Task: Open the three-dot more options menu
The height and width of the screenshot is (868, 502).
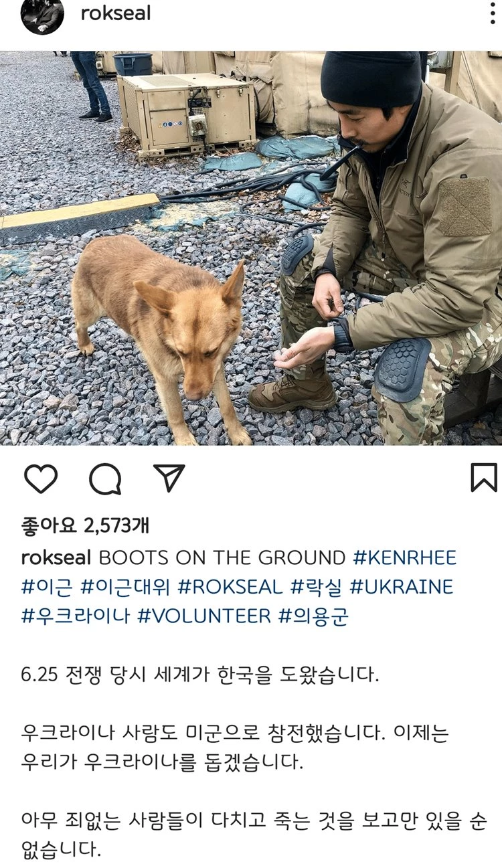Action: 493,13
